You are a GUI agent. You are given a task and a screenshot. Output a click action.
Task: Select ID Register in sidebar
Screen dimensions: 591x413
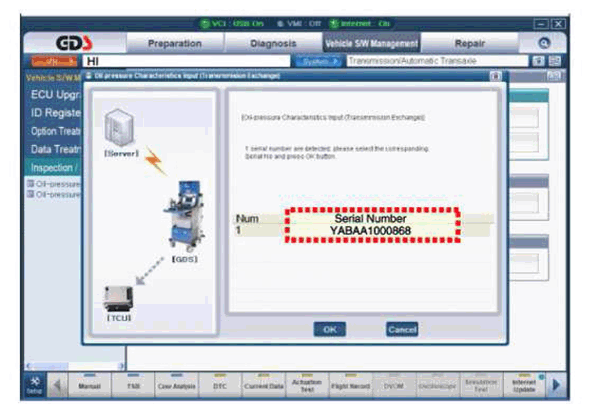point(55,113)
